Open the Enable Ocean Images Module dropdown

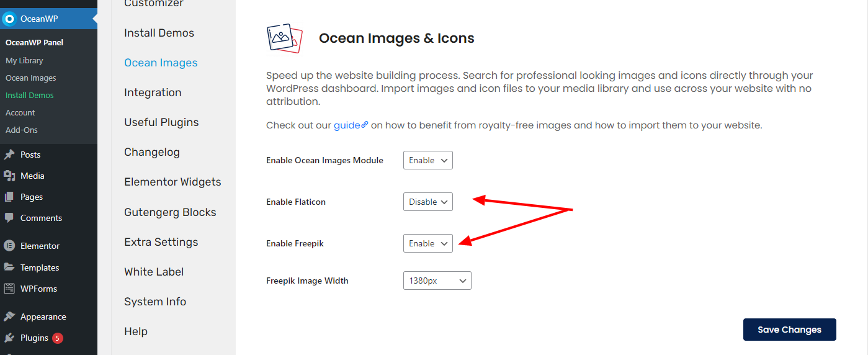[428, 160]
